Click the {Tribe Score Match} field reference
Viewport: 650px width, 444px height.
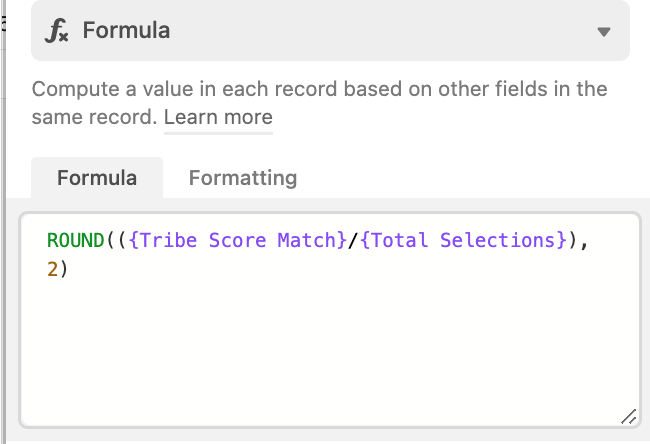[x=238, y=240]
